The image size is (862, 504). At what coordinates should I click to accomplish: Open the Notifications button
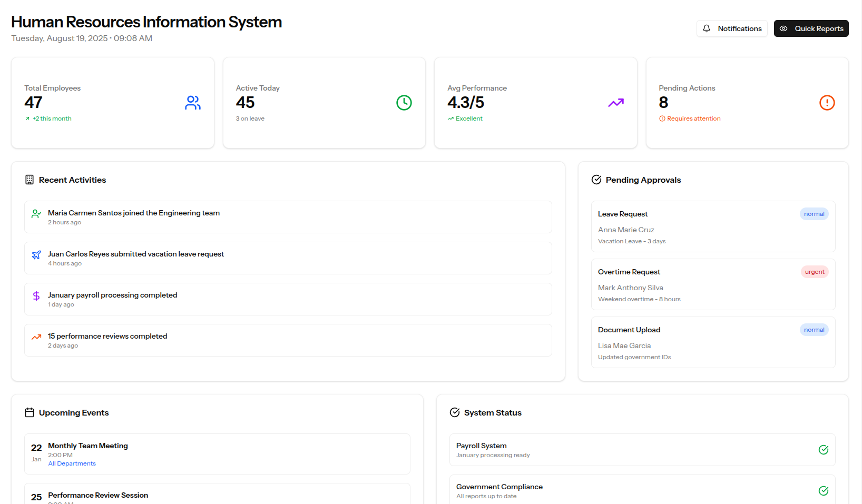pos(732,28)
